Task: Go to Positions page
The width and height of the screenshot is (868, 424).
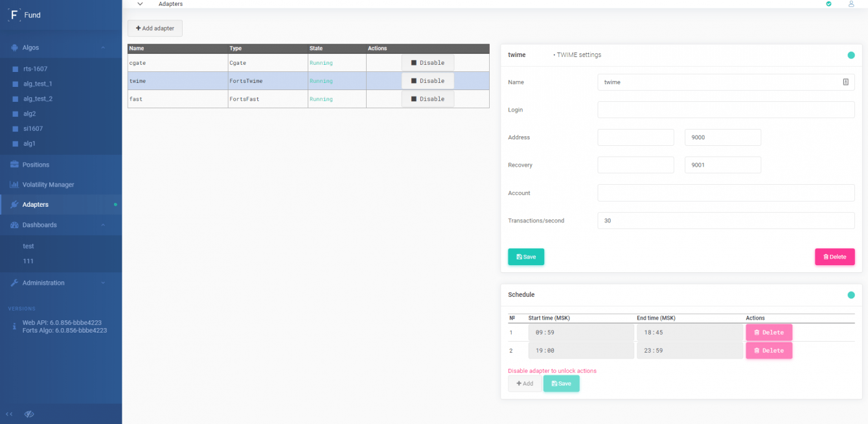Action: (x=36, y=165)
